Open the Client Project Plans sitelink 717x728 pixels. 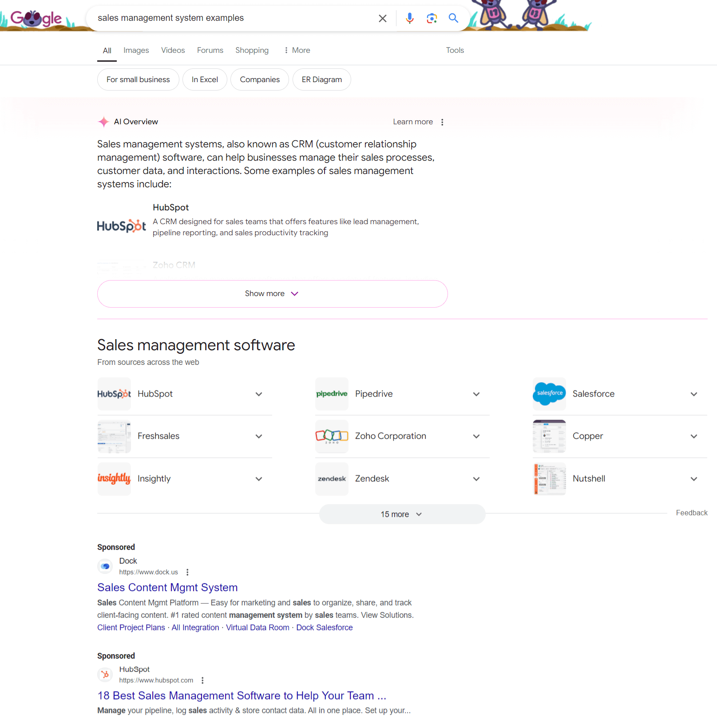click(x=131, y=627)
